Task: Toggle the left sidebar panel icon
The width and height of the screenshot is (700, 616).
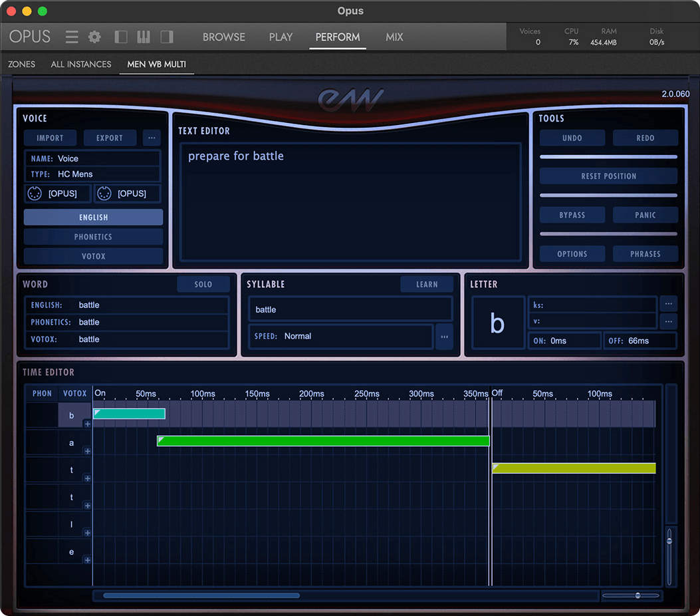Action: (121, 37)
